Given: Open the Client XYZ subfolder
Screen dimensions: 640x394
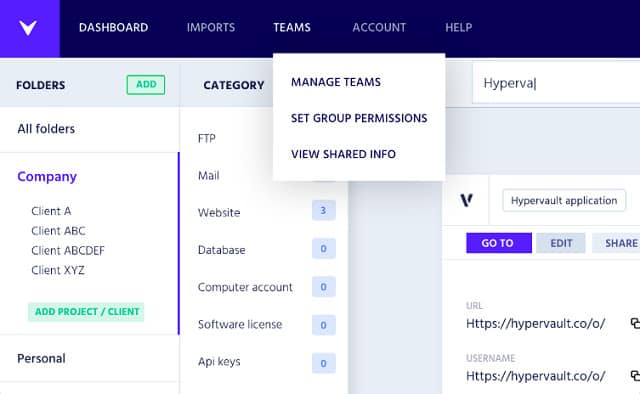Looking at the screenshot, I should [x=58, y=270].
